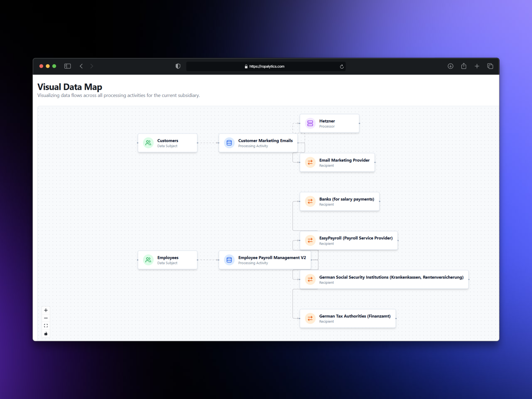The image size is (532, 399).
Task: Click the Hetzner processor server icon
Action: pos(310,123)
